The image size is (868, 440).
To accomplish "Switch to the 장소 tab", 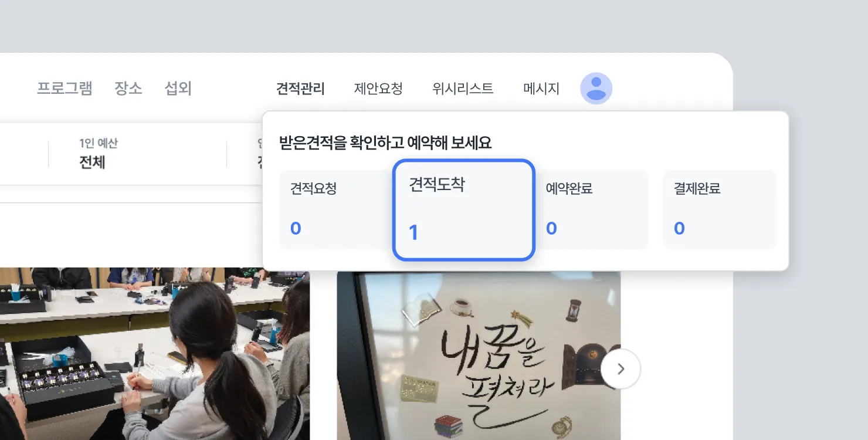I will click(x=128, y=89).
